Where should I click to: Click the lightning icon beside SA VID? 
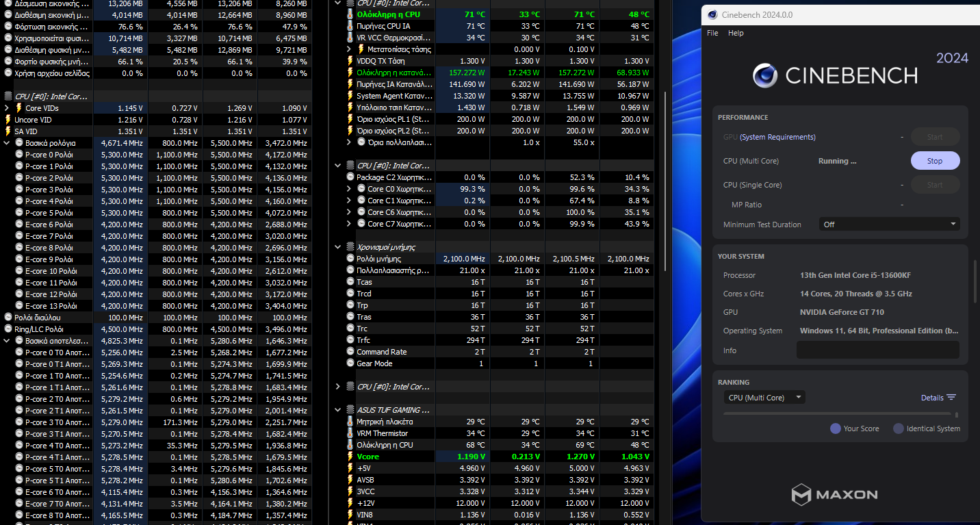(8, 131)
